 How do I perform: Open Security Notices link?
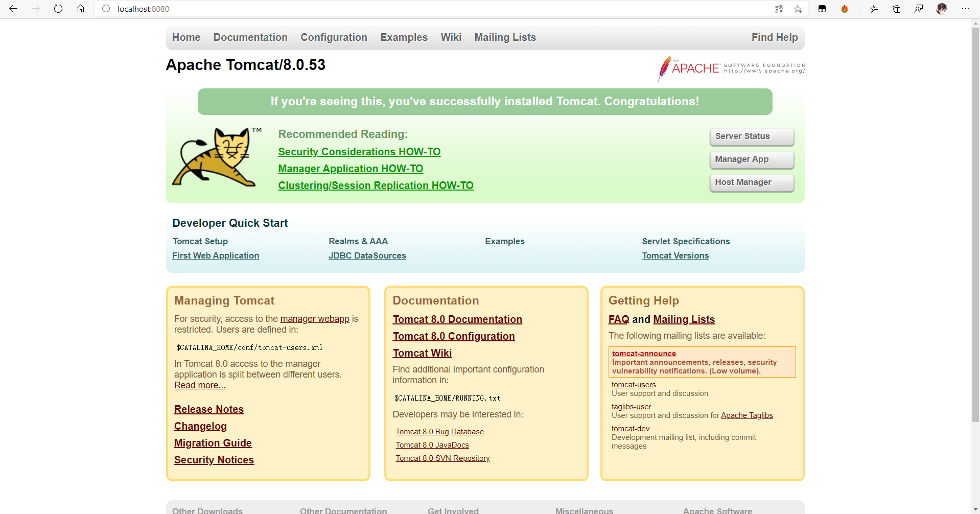coord(214,460)
